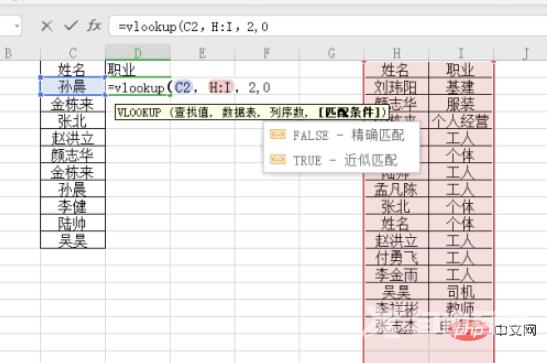Open the name box dropdown arrow
The height and width of the screenshot is (363, 547).
click(17, 26)
